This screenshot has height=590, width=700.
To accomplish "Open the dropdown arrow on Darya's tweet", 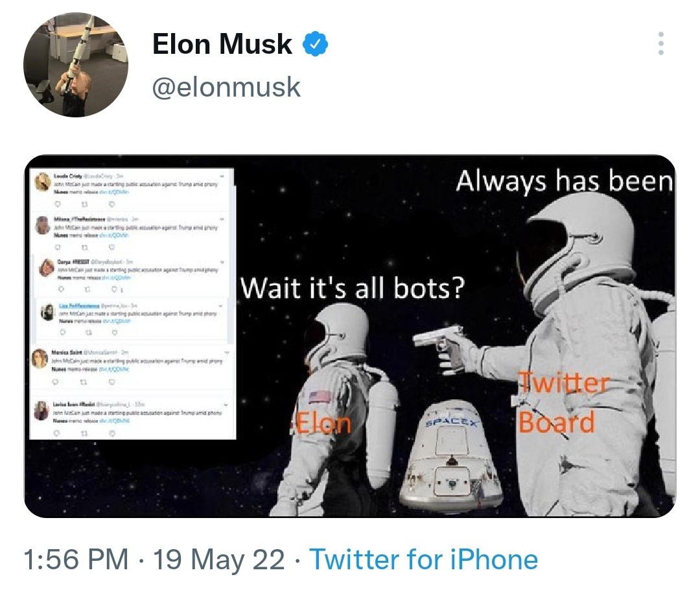I will pyautogui.click(x=222, y=261).
